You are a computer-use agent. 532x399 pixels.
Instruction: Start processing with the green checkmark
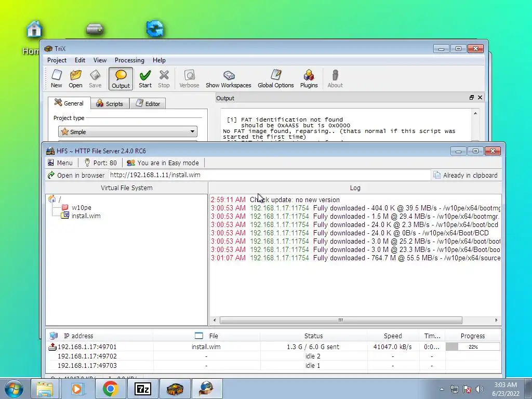pyautogui.click(x=145, y=79)
